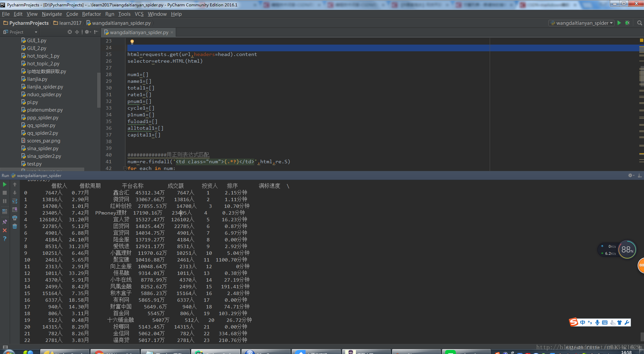
Task: Rerun wangdaitianyan_spider with the green Run panel arrow
Action: pos(5,184)
